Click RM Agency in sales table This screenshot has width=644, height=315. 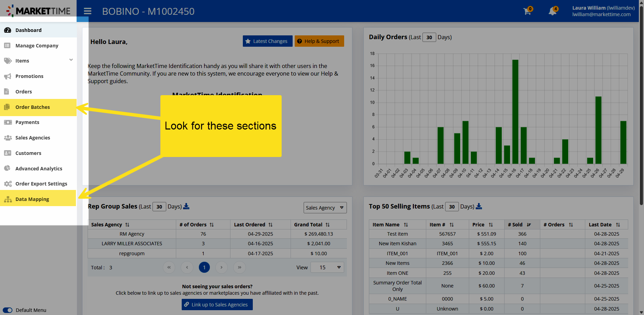coord(132,234)
